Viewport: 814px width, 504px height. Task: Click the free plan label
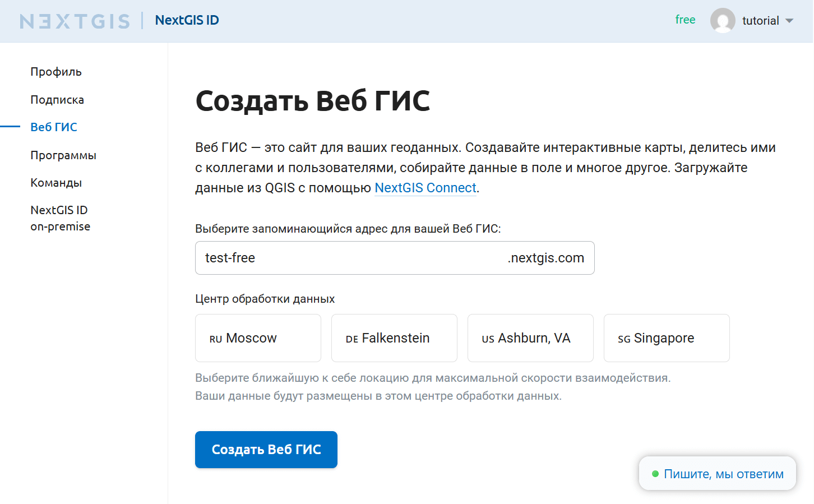[685, 20]
